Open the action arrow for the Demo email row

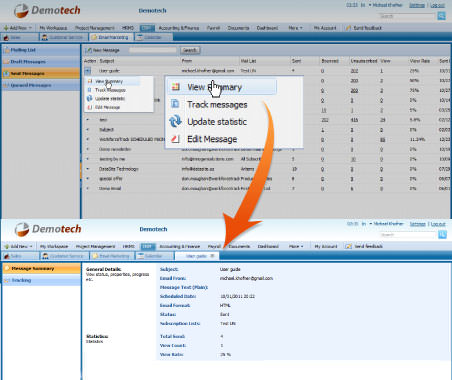(x=88, y=188)
